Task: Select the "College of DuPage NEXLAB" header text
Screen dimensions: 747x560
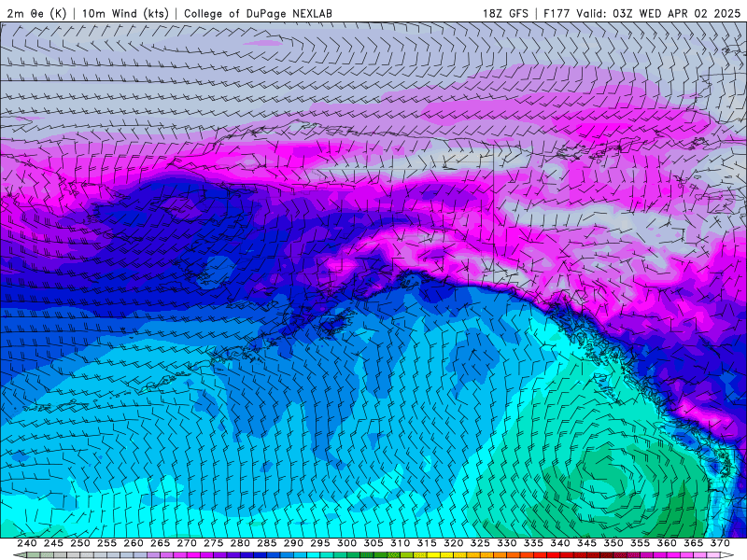Action: (x=258, y=13)
